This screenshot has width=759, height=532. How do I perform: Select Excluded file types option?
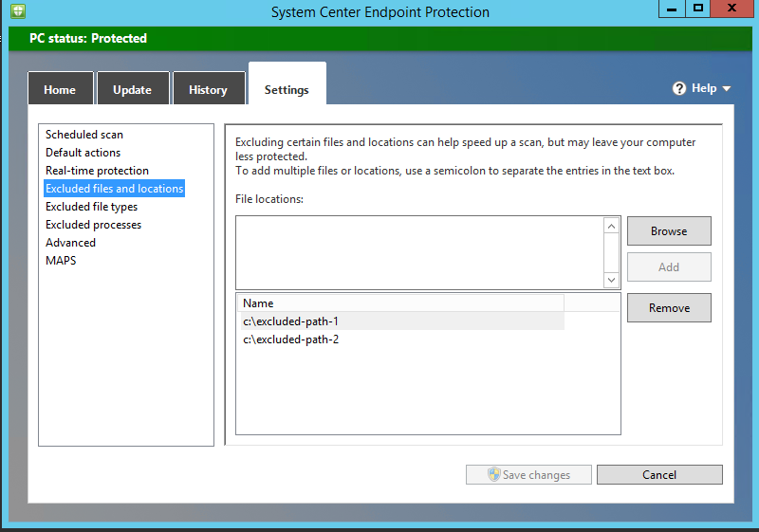91,207
